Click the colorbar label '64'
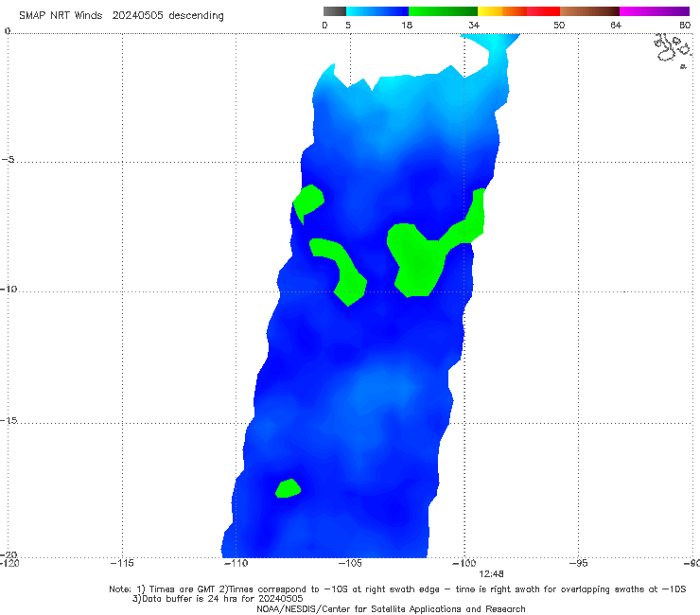 pos(616,25)
